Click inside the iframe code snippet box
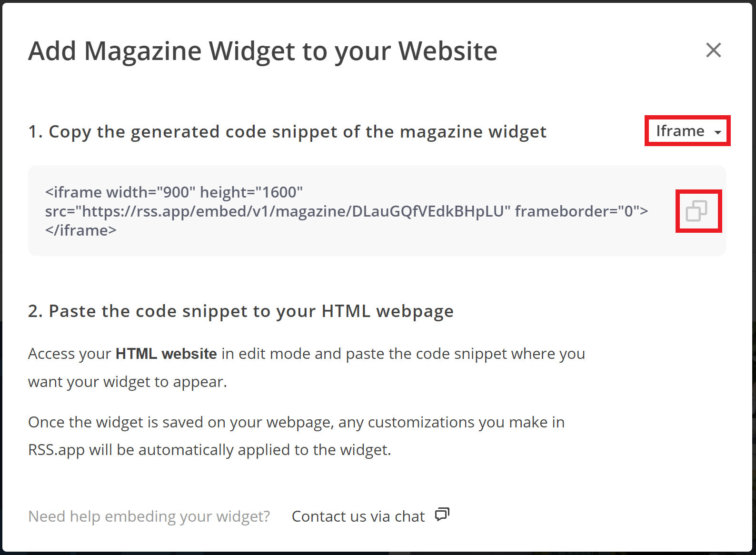This screenshot has width=756, height=555. tap(377, 211)
